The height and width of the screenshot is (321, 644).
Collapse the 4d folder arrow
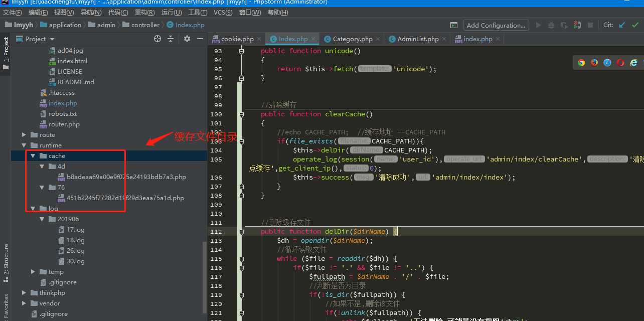pyautogui.click(x=42, y=167)
